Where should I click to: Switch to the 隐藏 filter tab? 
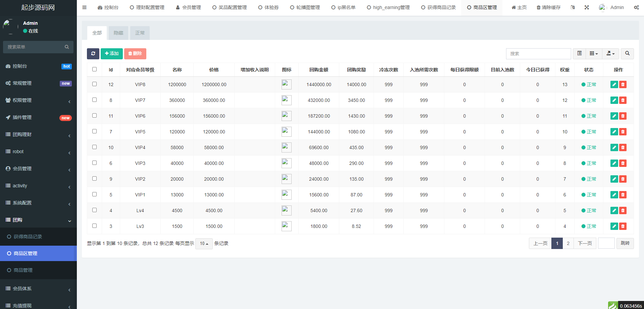(x=118, y=33)
